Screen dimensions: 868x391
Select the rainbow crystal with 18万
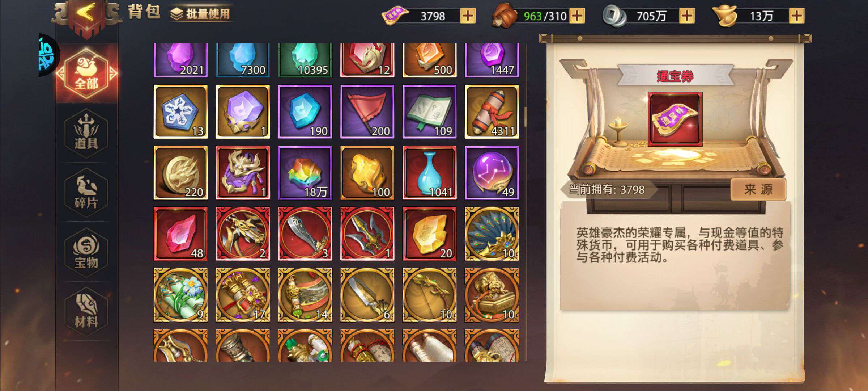[x=305, y=173]
